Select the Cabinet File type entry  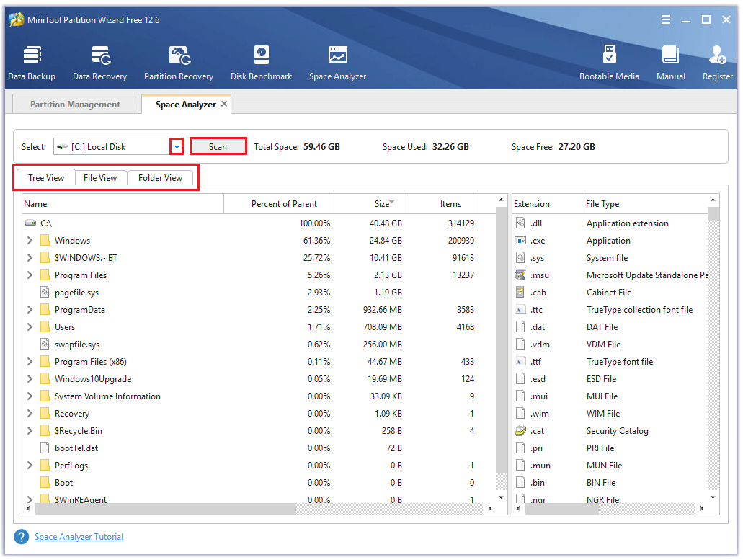609,293
